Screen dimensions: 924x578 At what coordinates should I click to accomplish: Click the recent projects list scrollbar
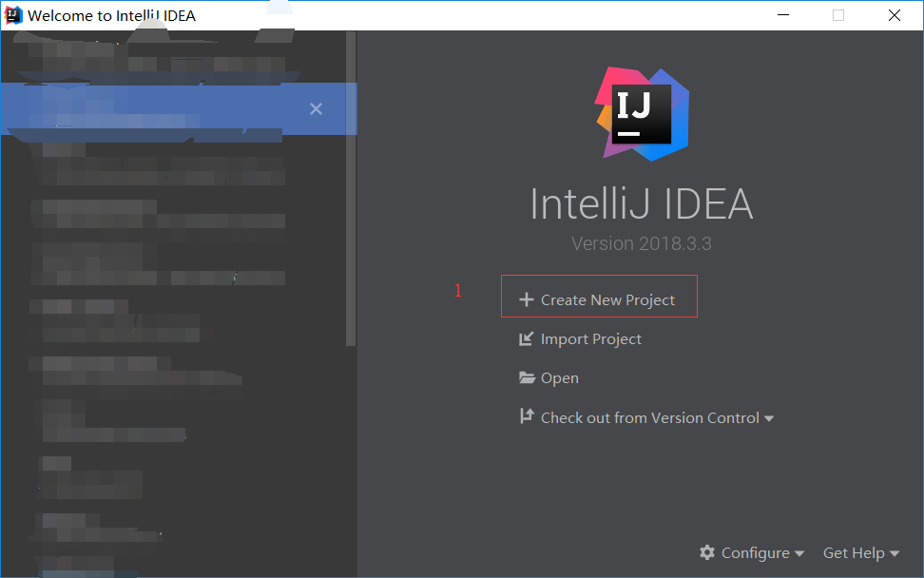351,190
